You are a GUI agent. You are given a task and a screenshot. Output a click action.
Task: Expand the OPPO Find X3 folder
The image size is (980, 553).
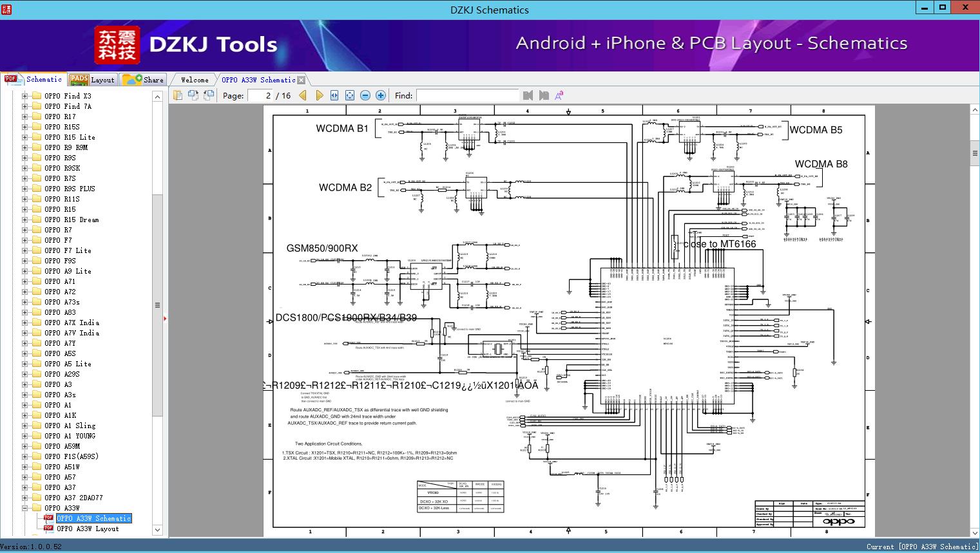point(25,96)
